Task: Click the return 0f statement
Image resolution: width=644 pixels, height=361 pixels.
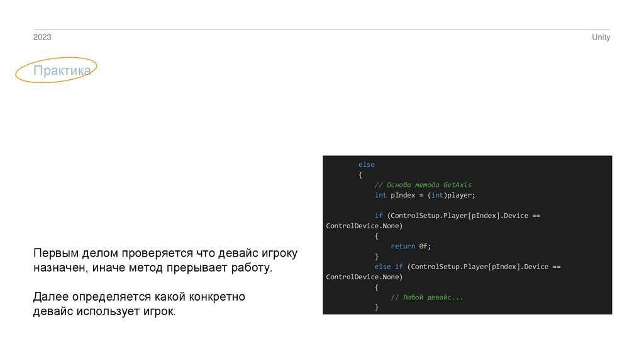Action: point(411,246)
